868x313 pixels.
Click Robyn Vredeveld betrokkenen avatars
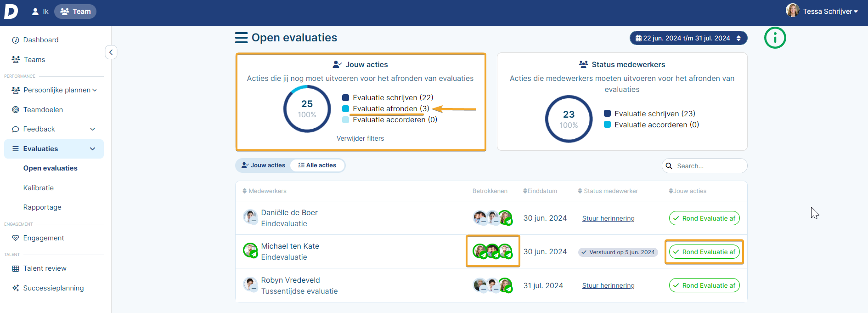(493, 285)
